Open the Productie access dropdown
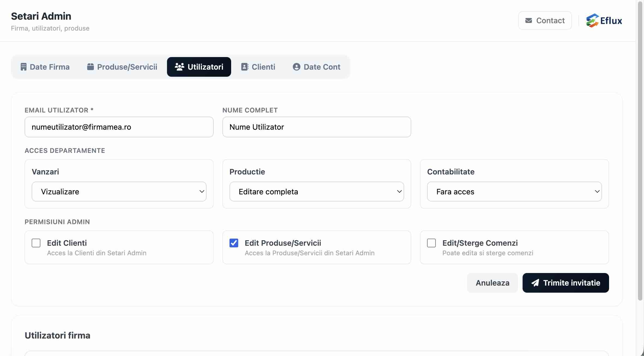The height and width of the screenshot is (356, 644). point(317,192)
